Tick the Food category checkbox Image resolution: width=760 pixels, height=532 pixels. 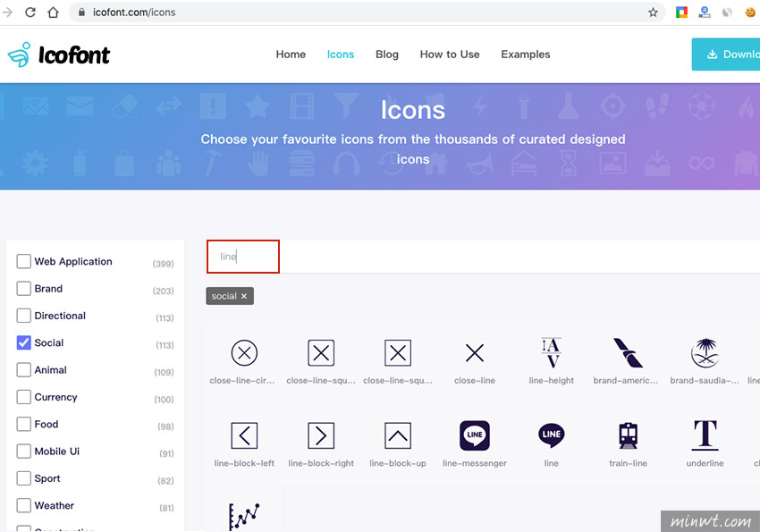[x=24, y=424]
